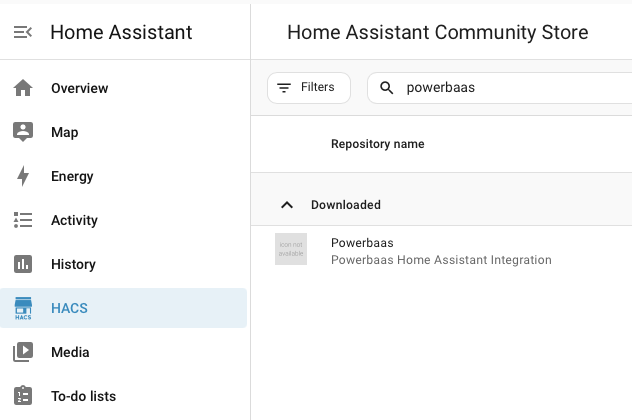The width and height of the screenshot is (633, 420).
Task: Click the Home Assistant Community Store heading
Action: (438, 32)
